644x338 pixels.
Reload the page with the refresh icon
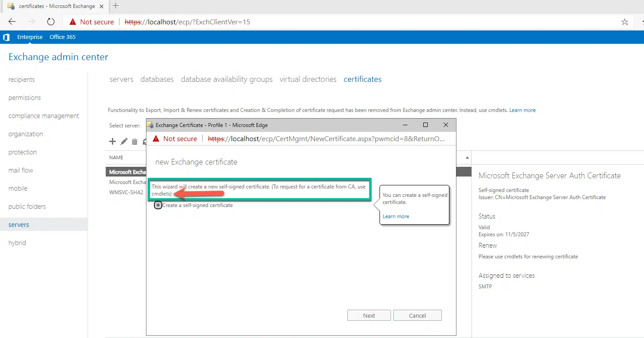coord(51,22)
